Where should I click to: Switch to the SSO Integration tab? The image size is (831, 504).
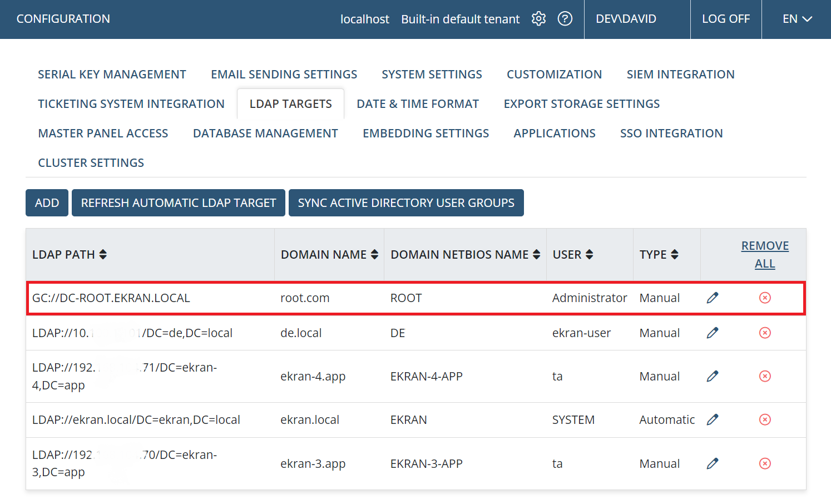(x=671, y=134)
